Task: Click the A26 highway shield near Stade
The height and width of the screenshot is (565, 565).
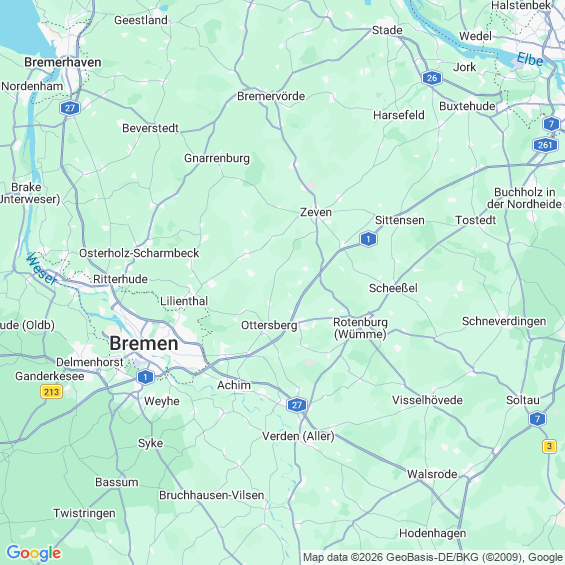Action: coord(432,77)
